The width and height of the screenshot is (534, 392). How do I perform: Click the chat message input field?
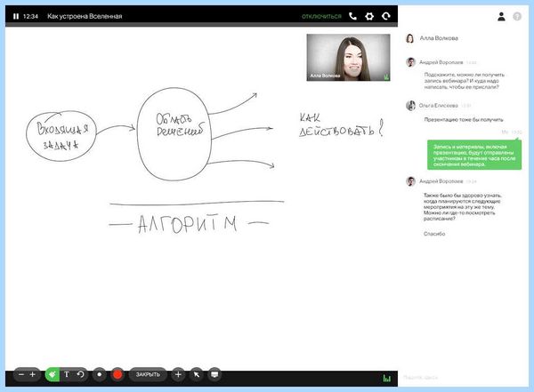coord(463,378)
